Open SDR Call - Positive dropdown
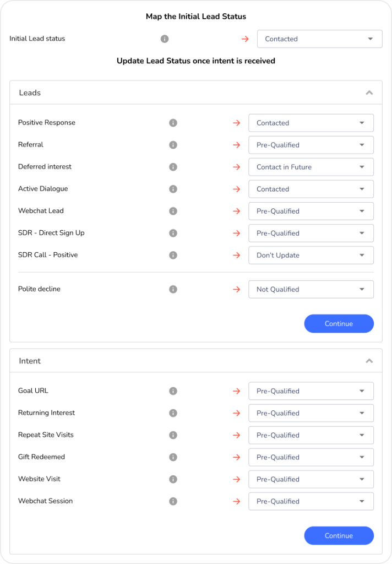This screenshot has height=564, width=392. click(311, 255)
